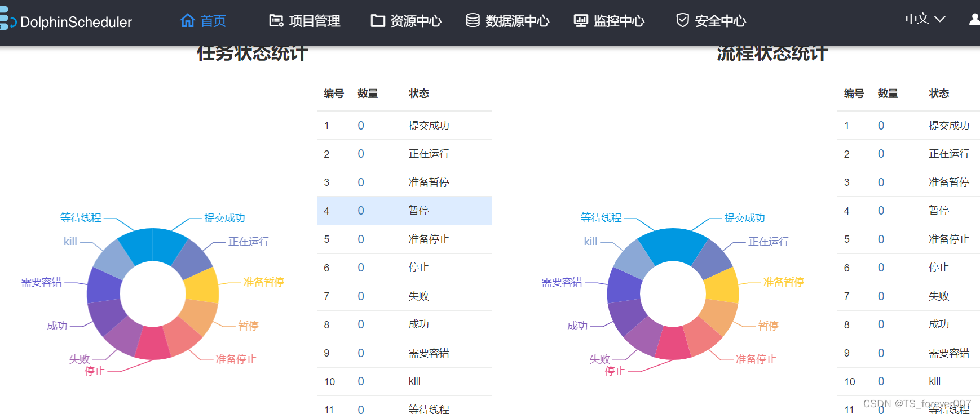Click 正在运行 count in task status table

pos(361,154)
